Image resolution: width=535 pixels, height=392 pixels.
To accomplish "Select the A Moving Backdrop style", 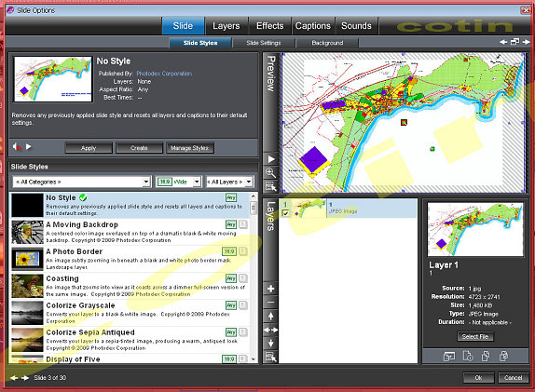I will coord(130,232).
